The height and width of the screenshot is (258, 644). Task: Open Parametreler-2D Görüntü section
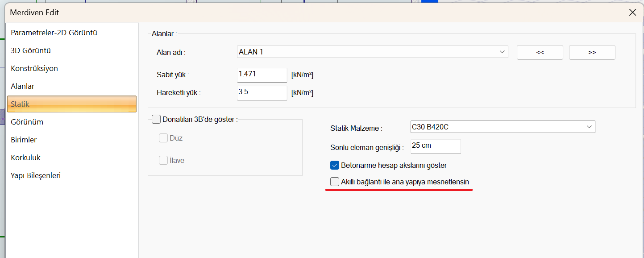[x=54, y=33]
